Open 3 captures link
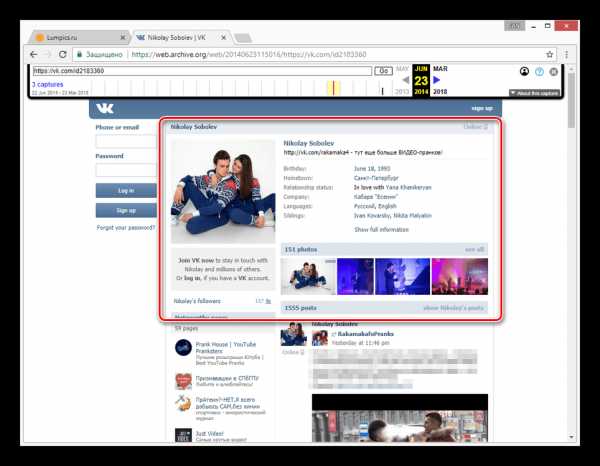 47,84
